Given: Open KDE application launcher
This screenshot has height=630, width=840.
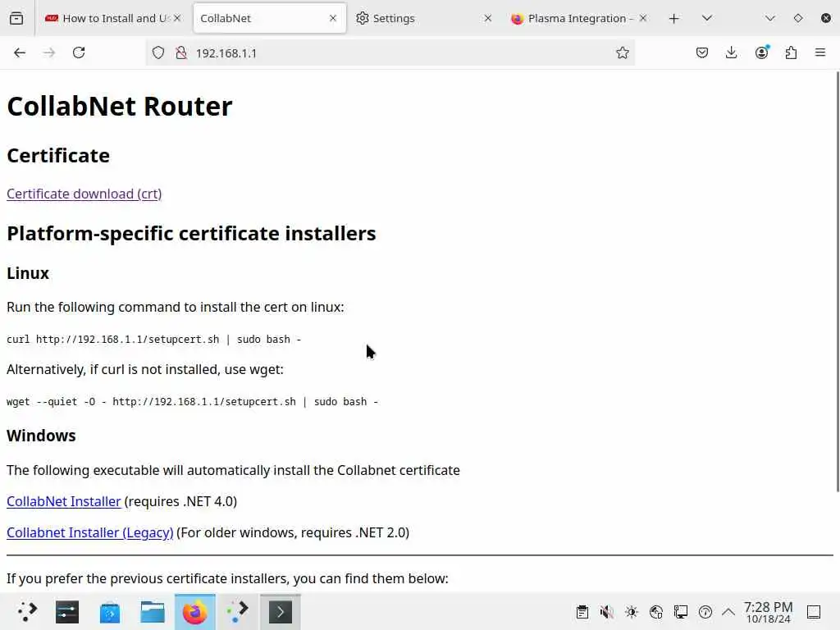Looking at the screenshot, I should pos(26,611).
